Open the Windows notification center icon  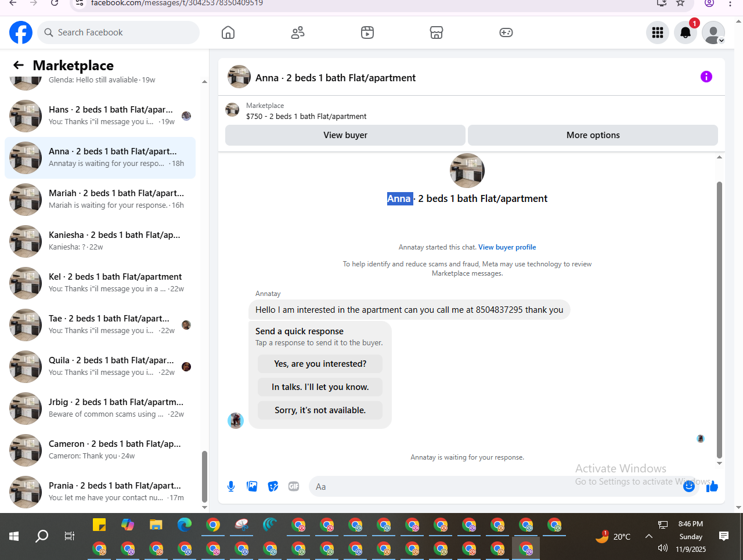click(724, 536)
